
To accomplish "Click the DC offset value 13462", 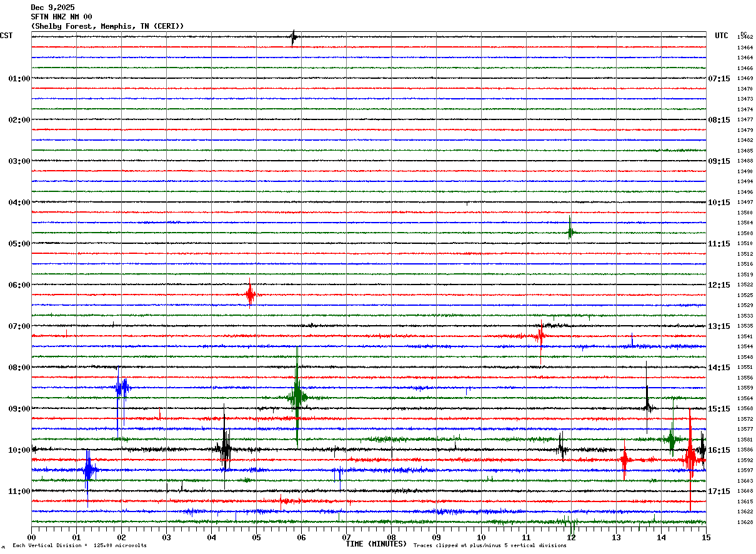I will pyautogui.click(x=745, y=38).
